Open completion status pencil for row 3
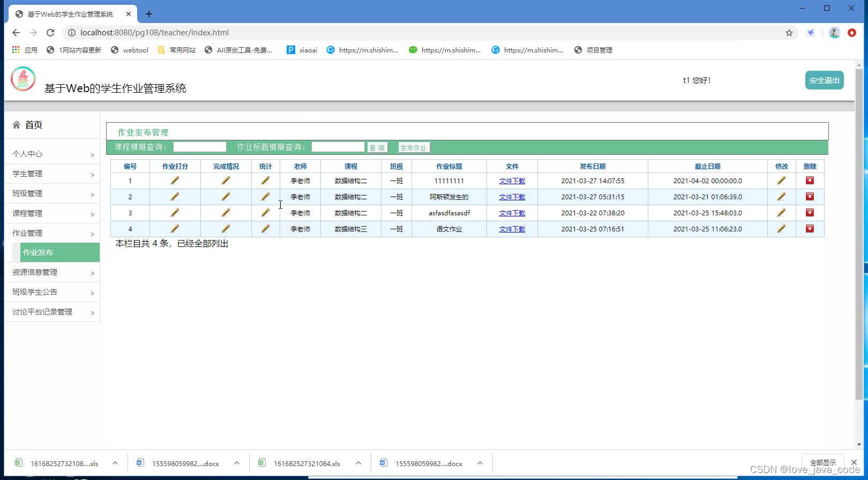The width and height of the screenshot is (868, 480). (226, 213)
